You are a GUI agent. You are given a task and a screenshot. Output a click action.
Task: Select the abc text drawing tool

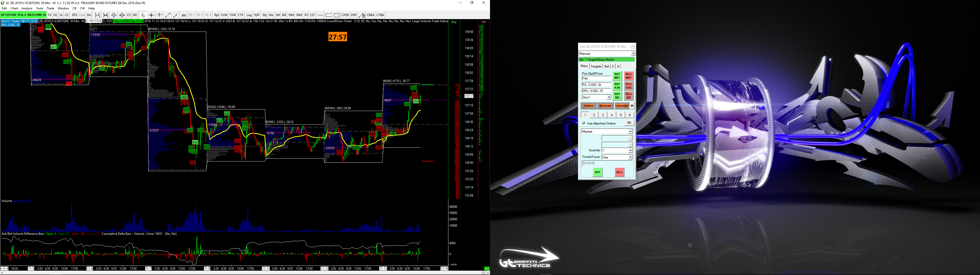(x=184, y=15)
